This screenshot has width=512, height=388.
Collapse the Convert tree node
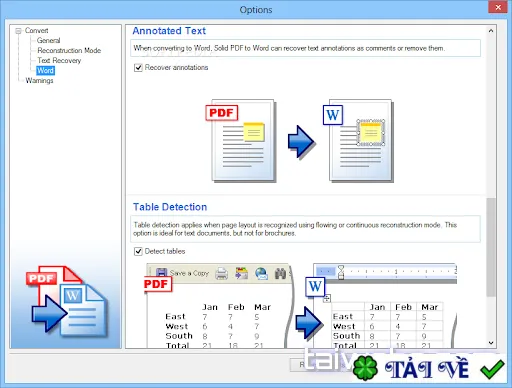(x=18, y=31)
